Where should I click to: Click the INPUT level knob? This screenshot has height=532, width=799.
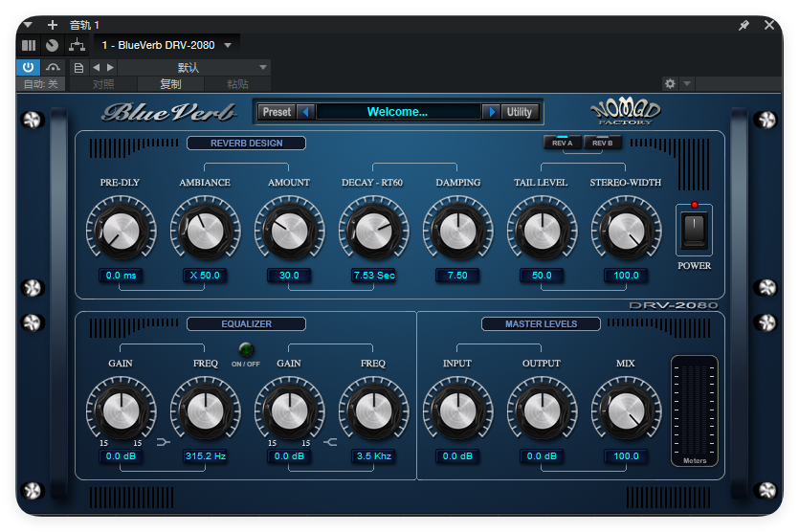[457, 410]
